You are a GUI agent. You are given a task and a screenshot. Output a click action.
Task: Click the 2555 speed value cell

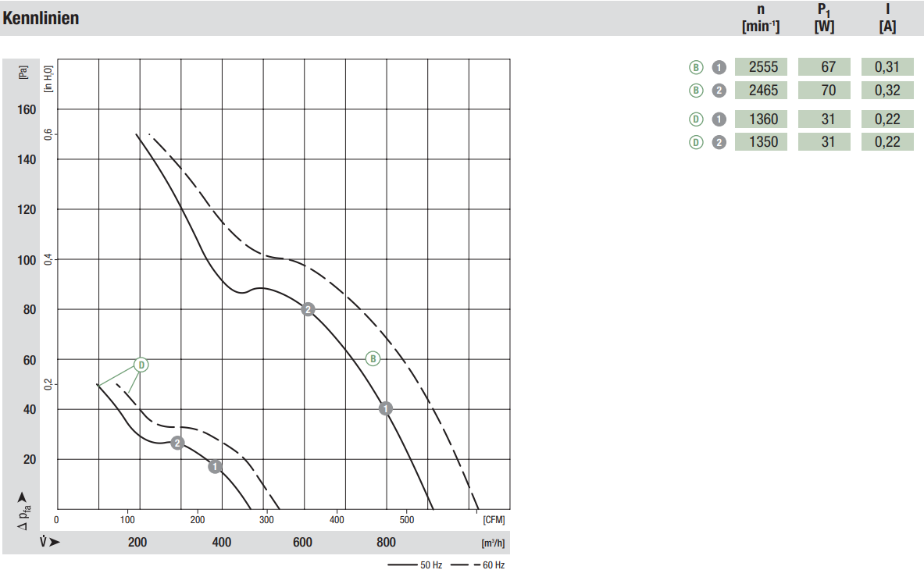[761, 66]
